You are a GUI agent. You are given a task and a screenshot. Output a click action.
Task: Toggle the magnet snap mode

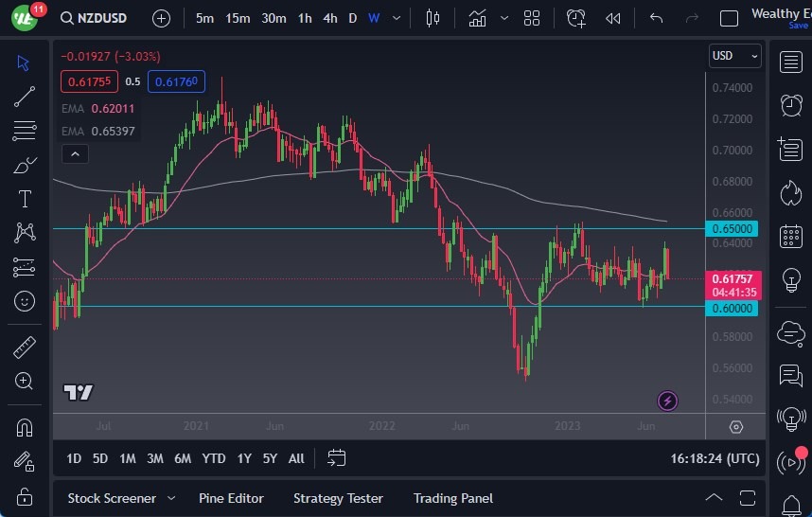[x=25, y=427]
